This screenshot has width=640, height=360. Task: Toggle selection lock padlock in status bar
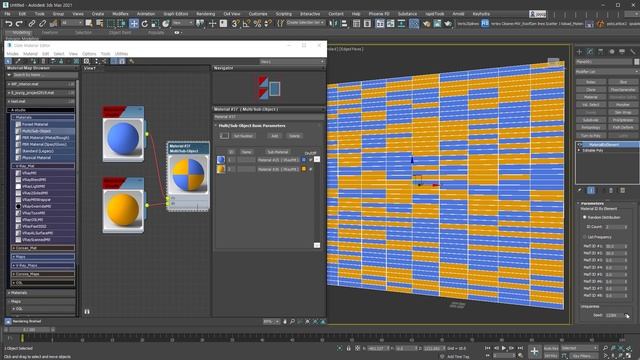click(x=348, y=348)
